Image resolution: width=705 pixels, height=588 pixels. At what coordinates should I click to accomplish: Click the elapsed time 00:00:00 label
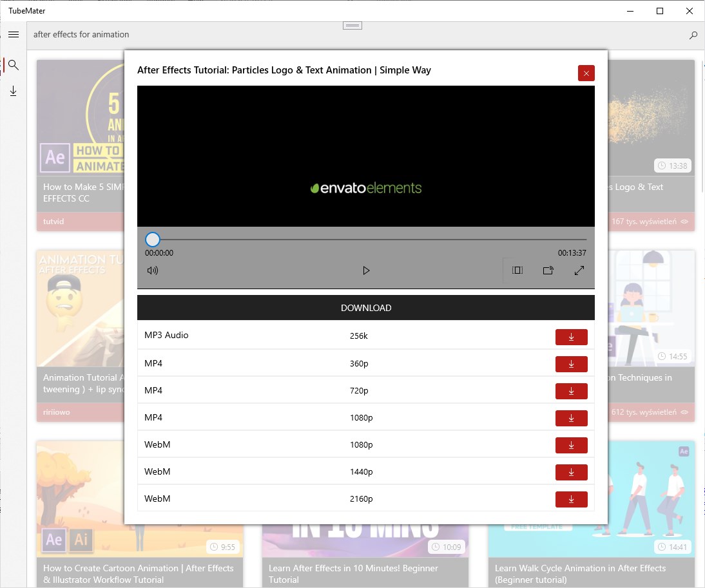tap(159, 253)
